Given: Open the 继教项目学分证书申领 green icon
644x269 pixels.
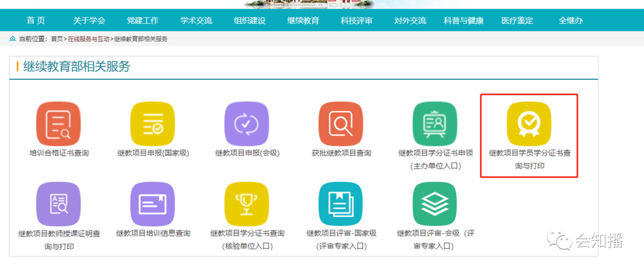Looking at the screenshot, I should tap(435, 123).
